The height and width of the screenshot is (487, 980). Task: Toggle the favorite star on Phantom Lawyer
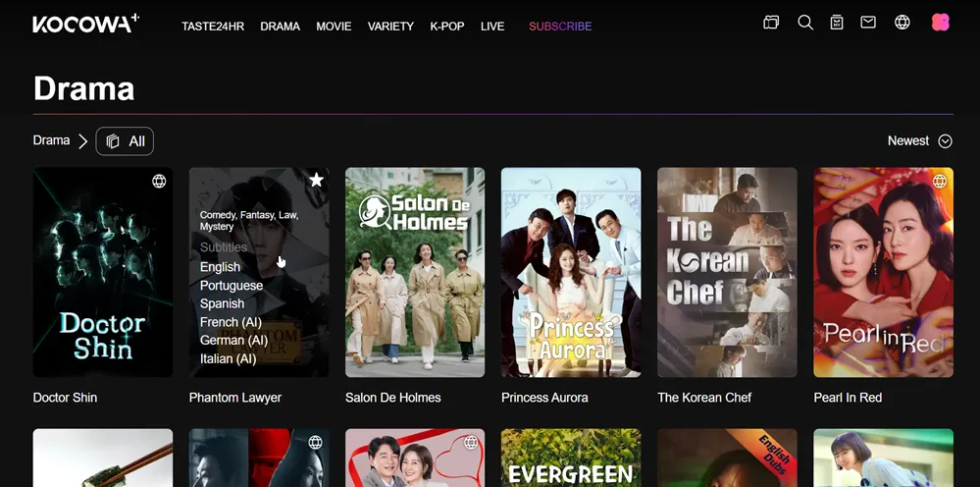pyautogui.click(x=316, y=181)
